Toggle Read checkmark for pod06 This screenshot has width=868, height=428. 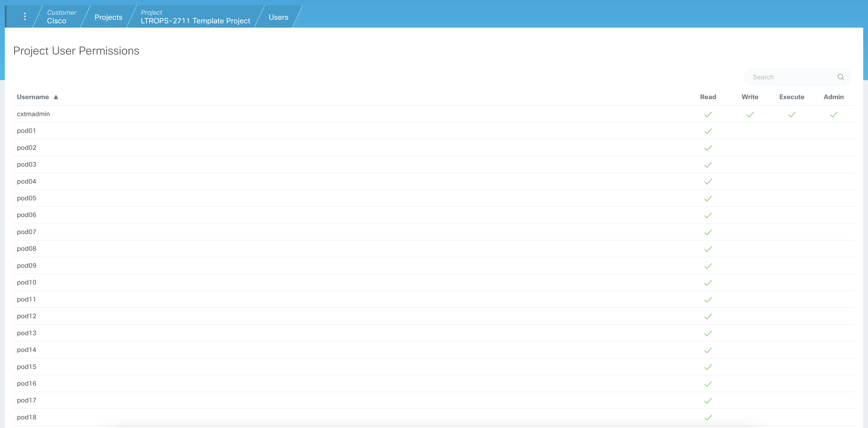pyautogui.click(x=708, y=216)
